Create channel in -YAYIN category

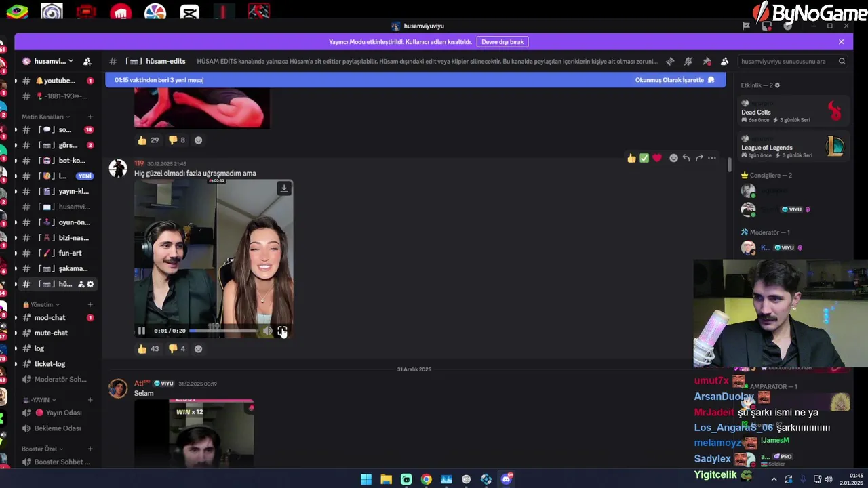coord(90,400)
